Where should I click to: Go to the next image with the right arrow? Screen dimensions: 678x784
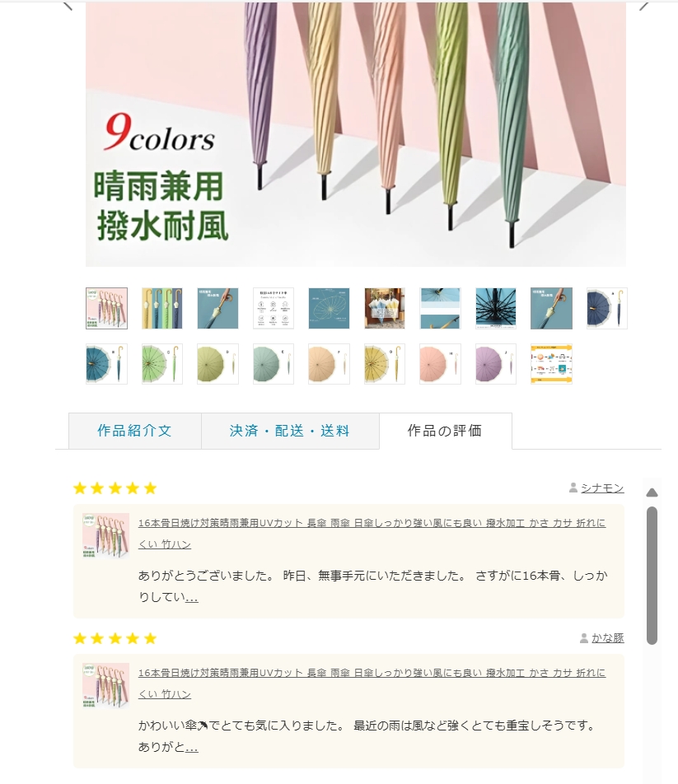[x=644, y=6]
